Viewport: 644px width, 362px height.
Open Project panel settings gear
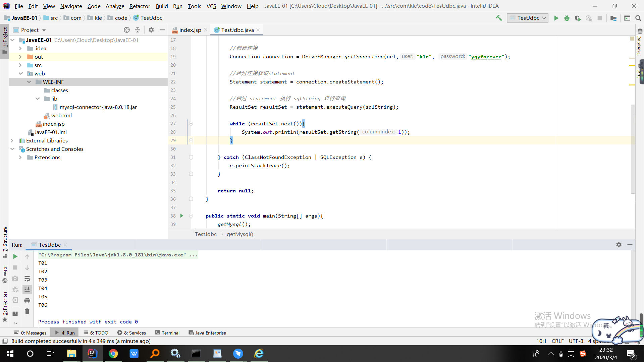pos(151,30)
